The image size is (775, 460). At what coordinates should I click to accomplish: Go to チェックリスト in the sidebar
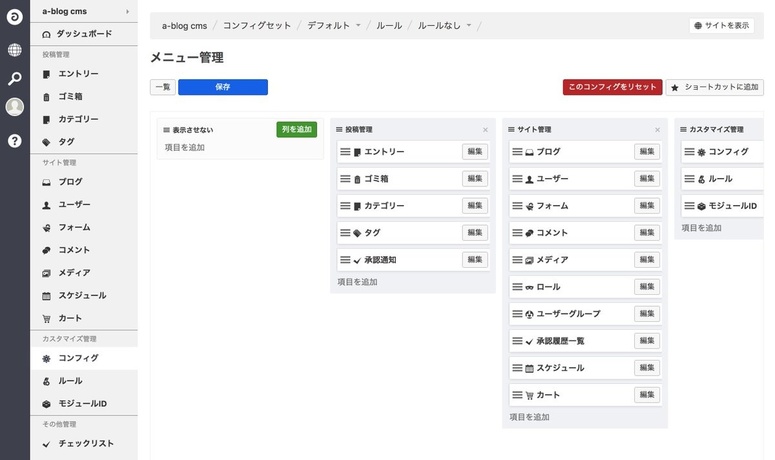[85, 443]
